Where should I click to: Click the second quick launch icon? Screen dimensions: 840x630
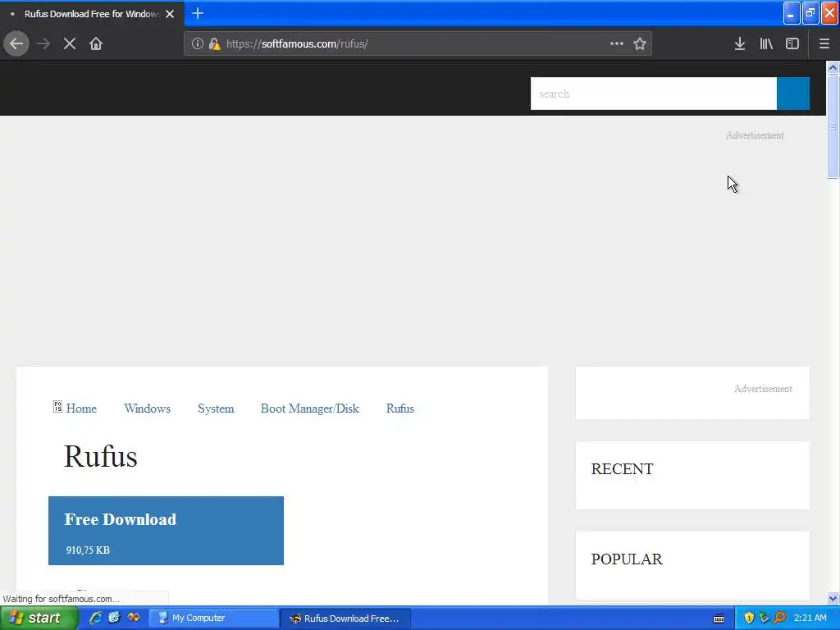coord(115,618)
